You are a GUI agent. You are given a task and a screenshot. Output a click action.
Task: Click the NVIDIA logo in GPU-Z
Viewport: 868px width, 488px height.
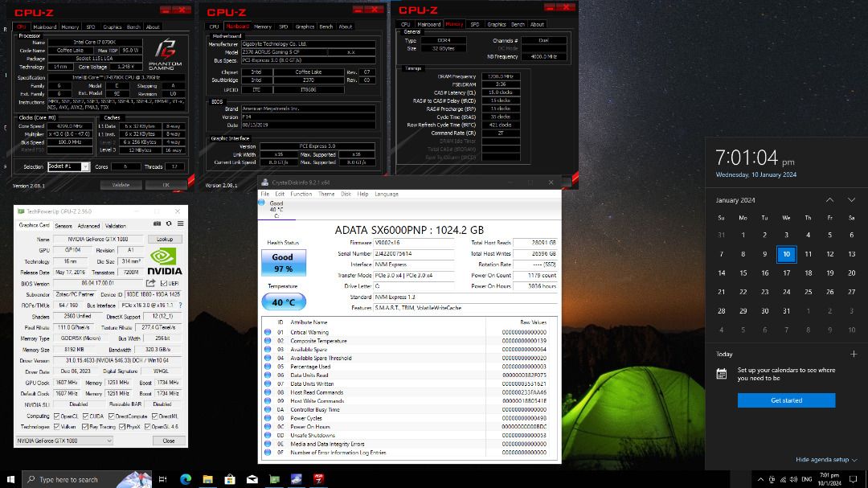(165, 261)
